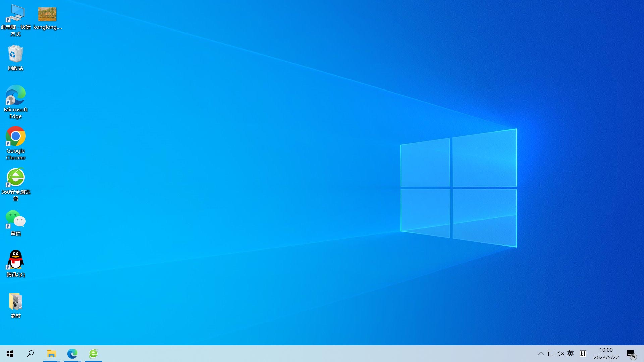Image resolution: width=644 pixels, height=362 pixels.
Task: Select the Google Chrome desktop shortcut
Action: [x=15, y=136]
